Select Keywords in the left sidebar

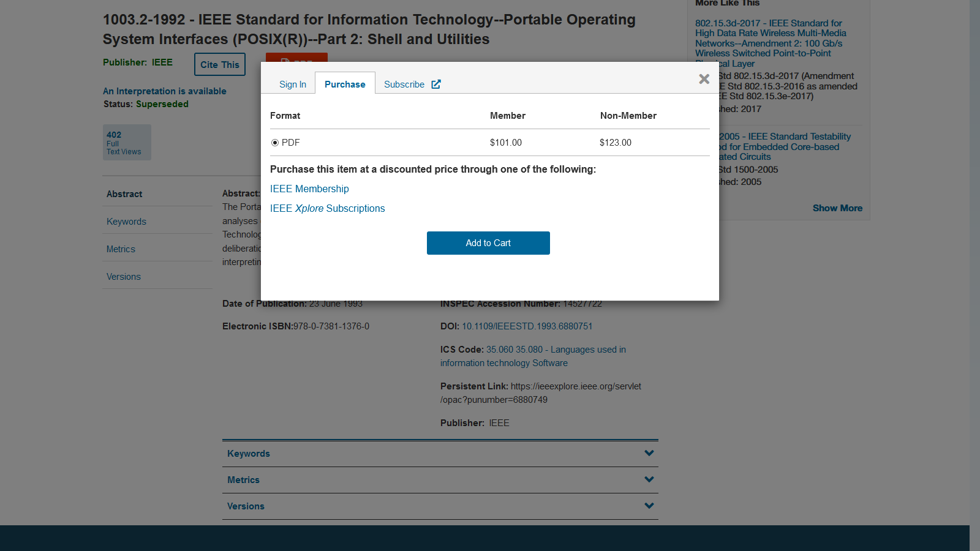126,222
